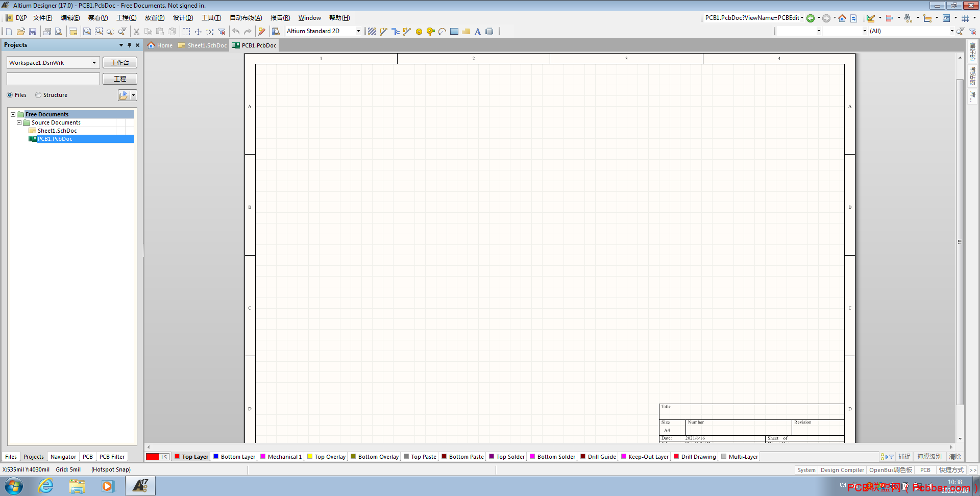The width and height of the screenshot is (980, 496).
Task: Click the Clear Filter funnel icon
Action: point(222,32)
